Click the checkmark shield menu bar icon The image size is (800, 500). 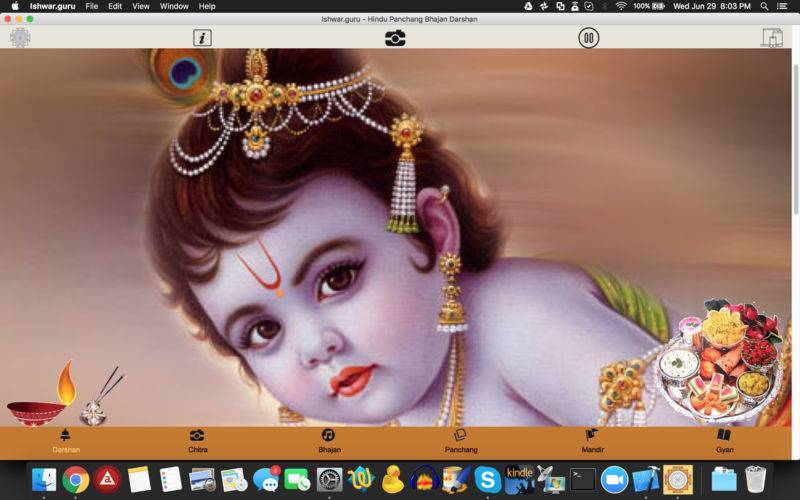[589, 6]
